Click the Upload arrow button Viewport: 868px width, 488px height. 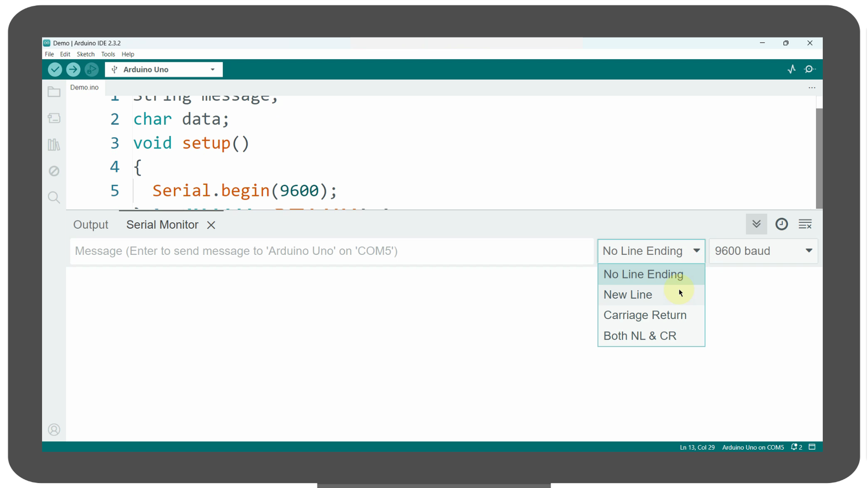pos(73,69)
